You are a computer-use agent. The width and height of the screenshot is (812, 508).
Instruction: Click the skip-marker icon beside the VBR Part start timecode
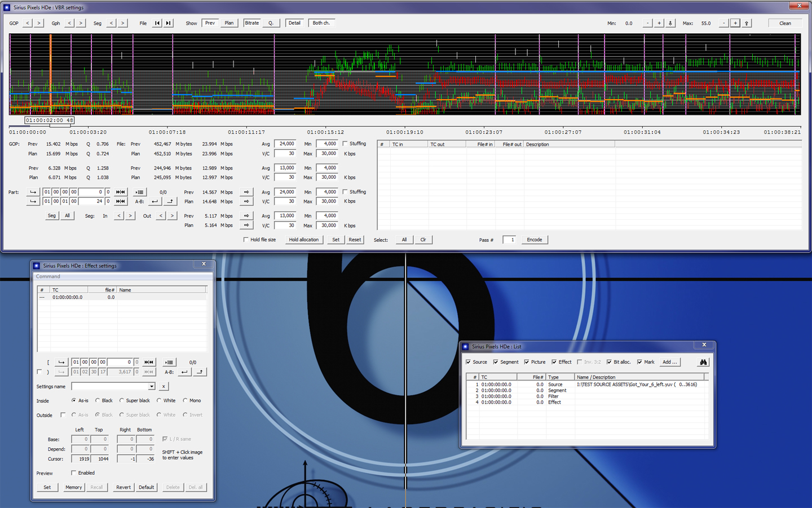point(120,192)
